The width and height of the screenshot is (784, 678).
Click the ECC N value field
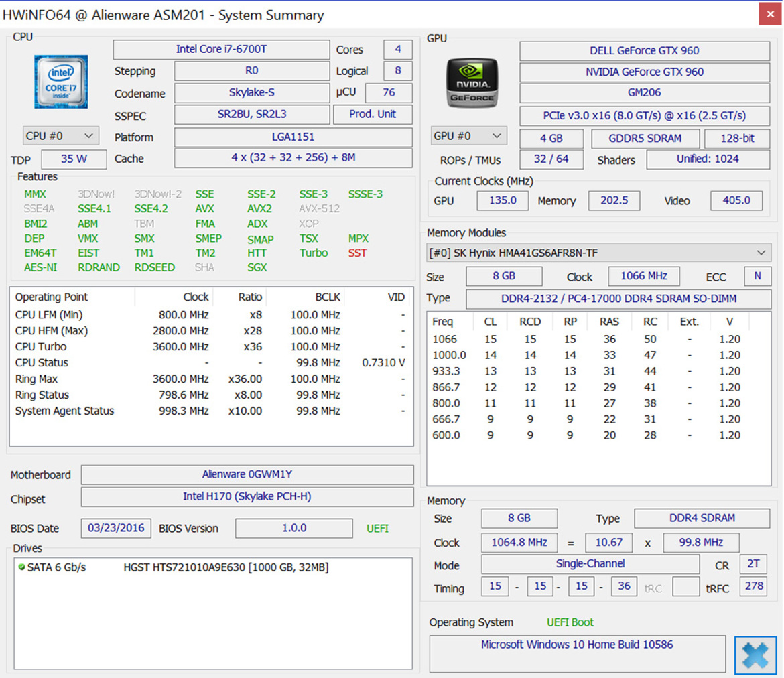pyautogui.click(x=757, y=276)
